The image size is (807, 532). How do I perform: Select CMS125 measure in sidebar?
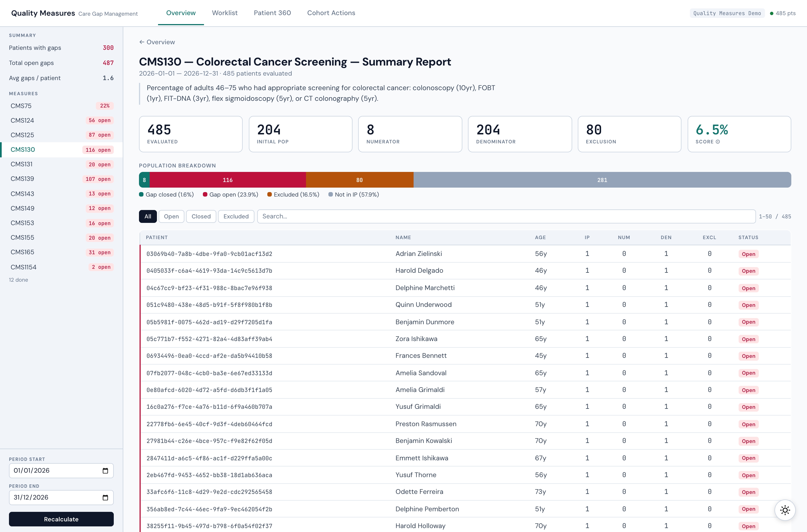(x=61, y=135)
